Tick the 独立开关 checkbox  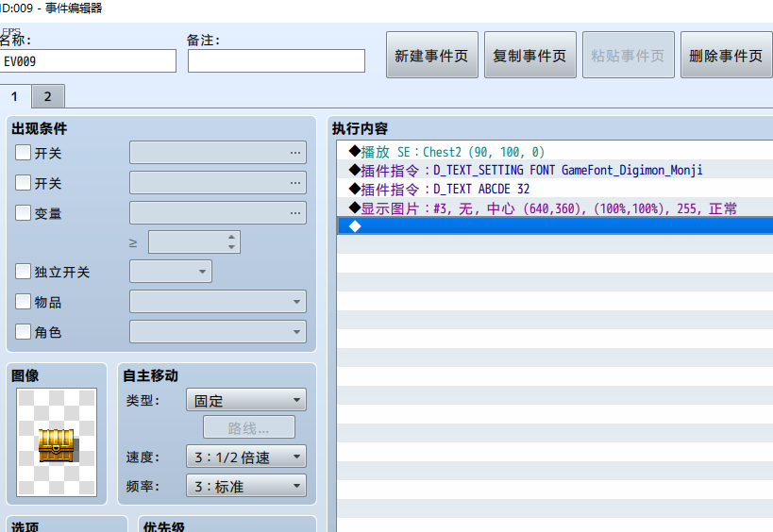coord(24,271)
